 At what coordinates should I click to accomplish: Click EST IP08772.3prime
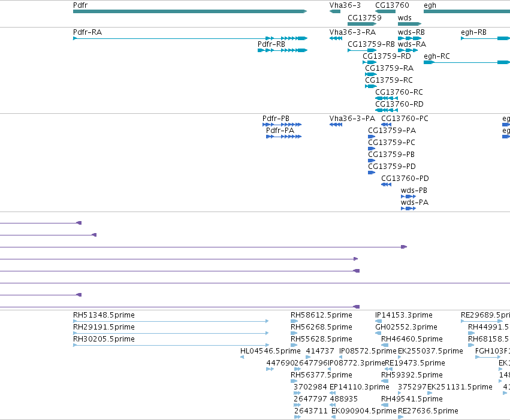point(329,369)
